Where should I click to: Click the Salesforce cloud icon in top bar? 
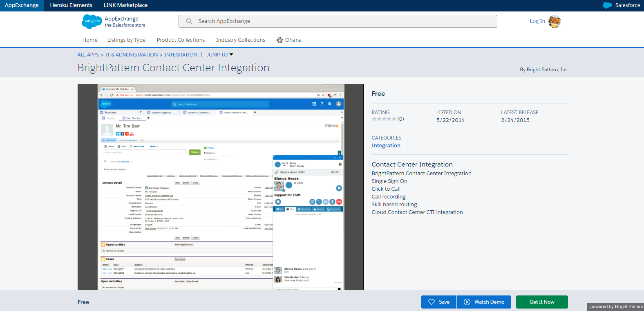tap(607, 5)
